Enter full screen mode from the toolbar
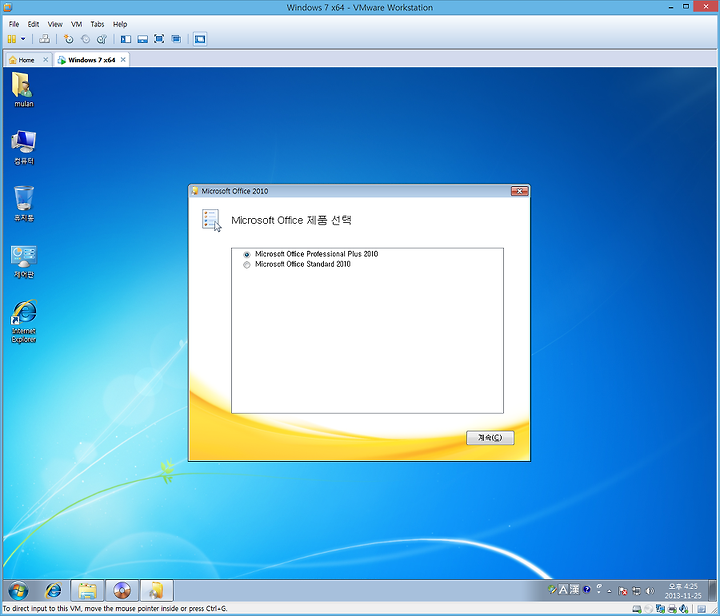Viewport: 720px width, 616px height. [159, 39]
